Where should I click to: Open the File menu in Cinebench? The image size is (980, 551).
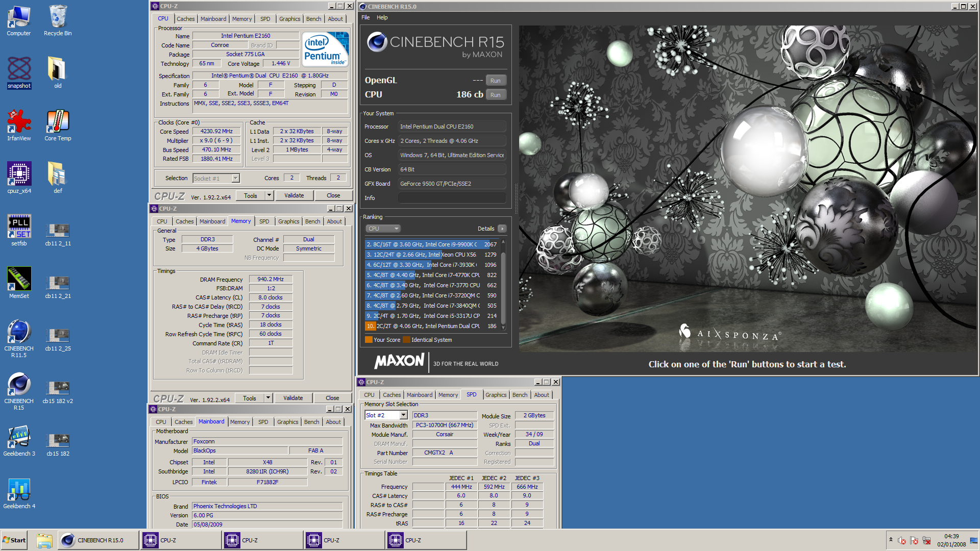click(x=365, y=17)
